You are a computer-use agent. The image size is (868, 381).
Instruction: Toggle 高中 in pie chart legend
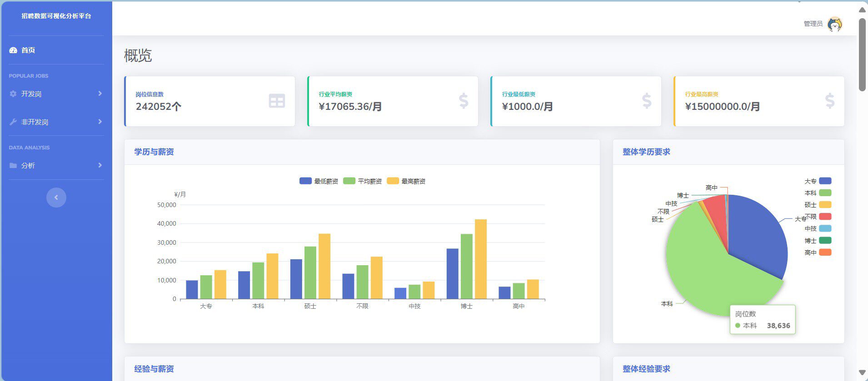(818, 252)
